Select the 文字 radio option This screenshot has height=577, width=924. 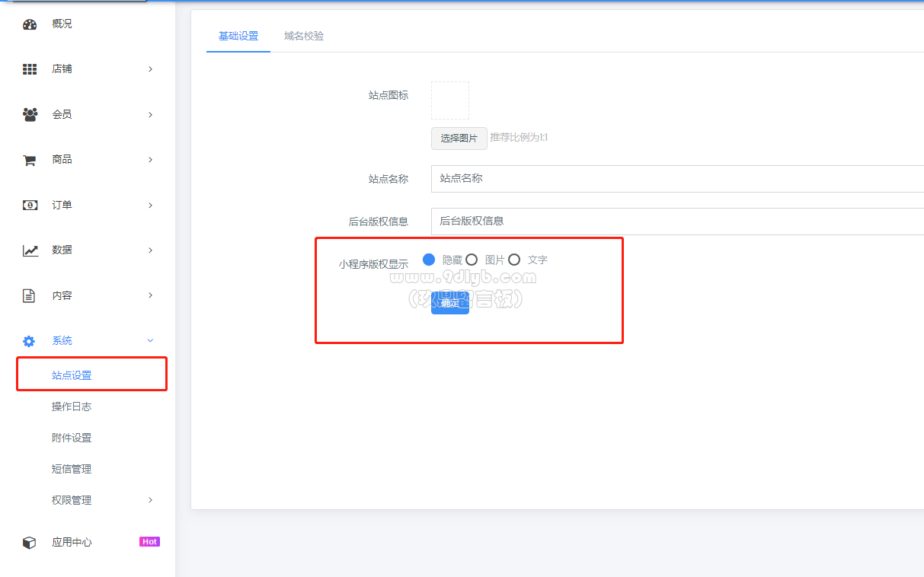(514, 260)
